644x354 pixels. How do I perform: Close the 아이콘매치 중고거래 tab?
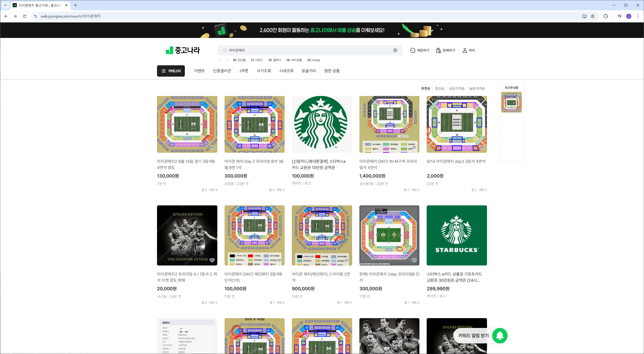coord(66,5)
